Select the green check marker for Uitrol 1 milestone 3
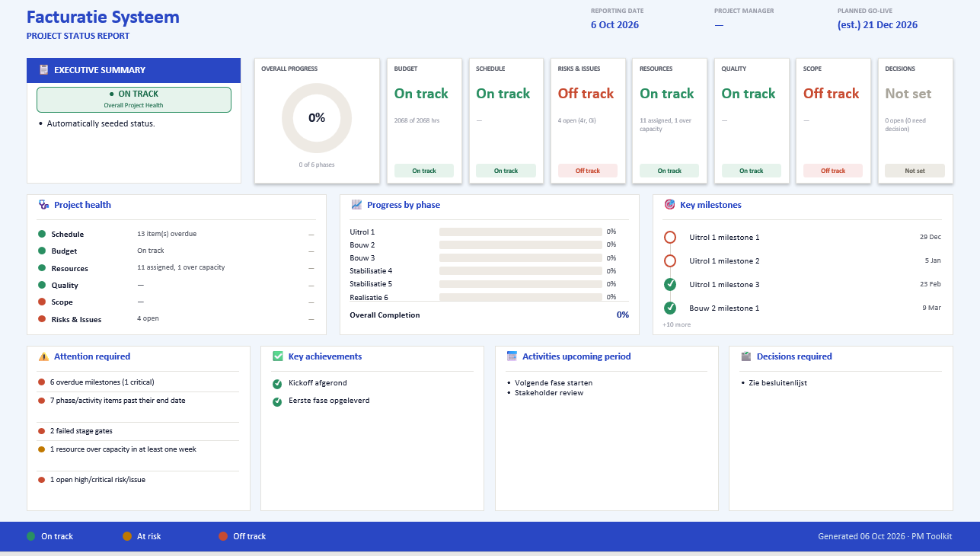The width and height of the screenshot is (980, 556). click(x=670, y=285)
